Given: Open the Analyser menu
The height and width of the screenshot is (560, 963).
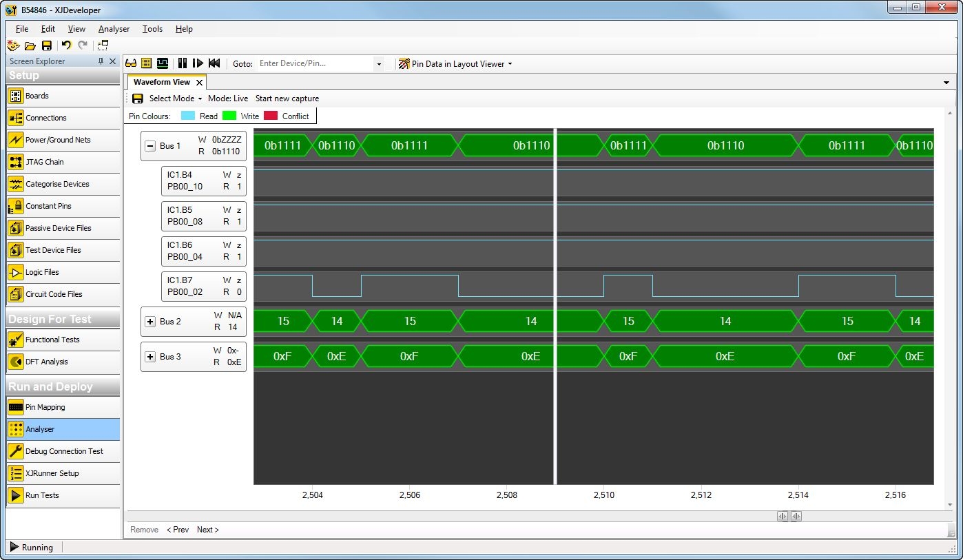Looking at the screenshot, I should 114,29.
